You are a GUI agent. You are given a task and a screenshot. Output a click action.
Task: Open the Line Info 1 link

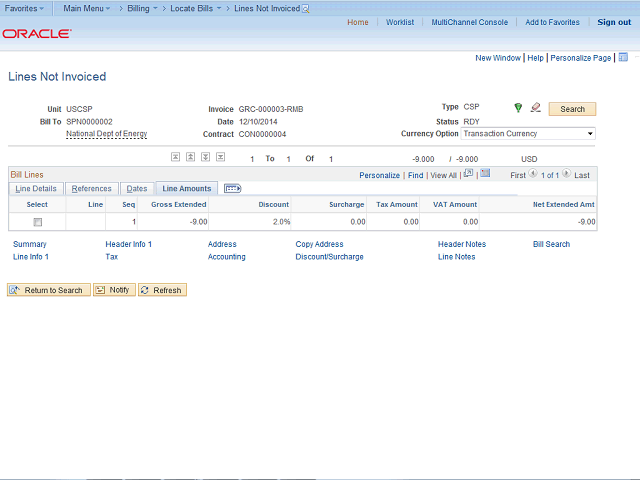[31, 257]
